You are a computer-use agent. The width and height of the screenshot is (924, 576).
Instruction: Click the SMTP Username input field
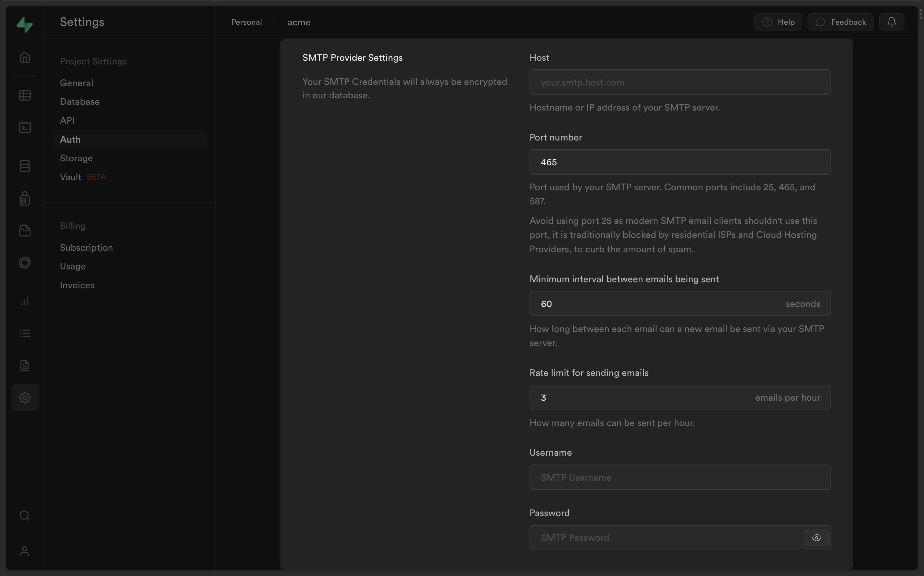[x=680, y=477]
